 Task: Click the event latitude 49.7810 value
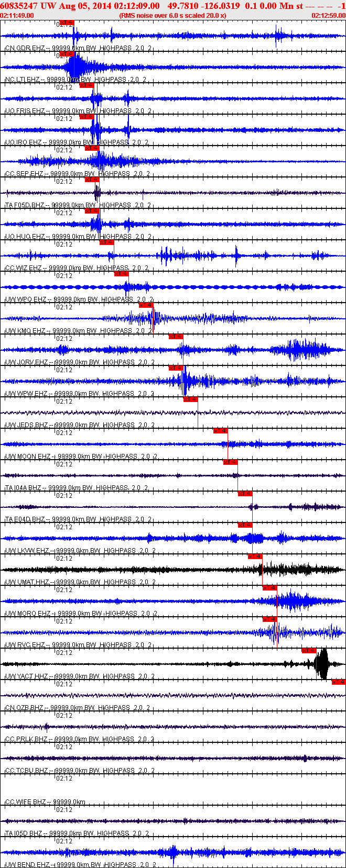tap(183, 6)
